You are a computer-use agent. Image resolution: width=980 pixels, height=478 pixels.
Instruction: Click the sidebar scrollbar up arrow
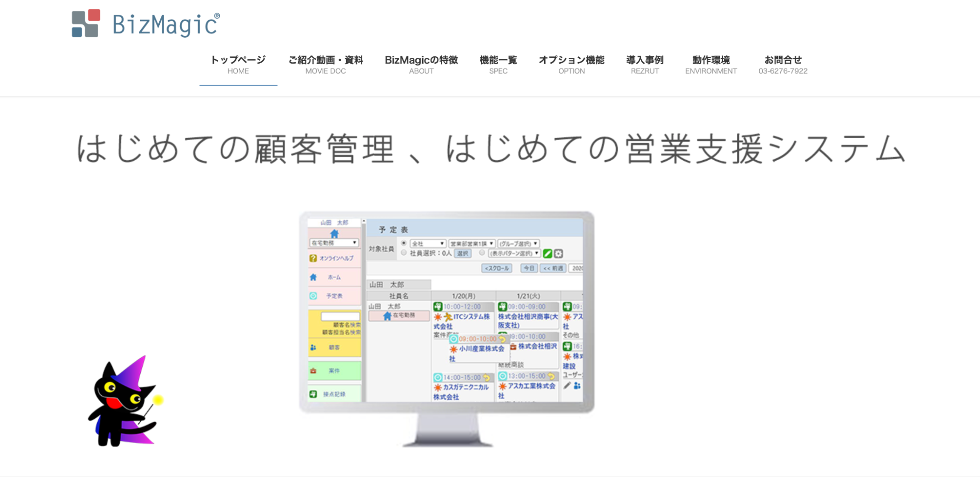364,222
